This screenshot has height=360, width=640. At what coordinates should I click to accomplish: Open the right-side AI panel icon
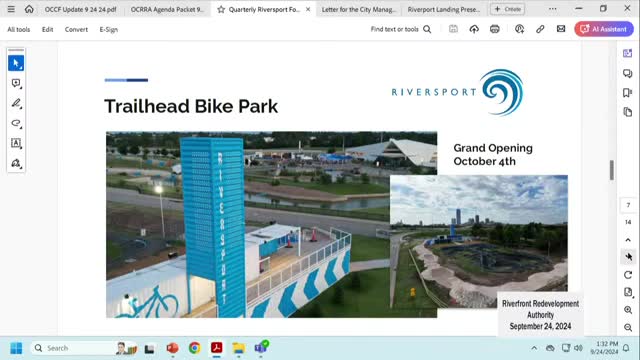[x=628, y=53]
